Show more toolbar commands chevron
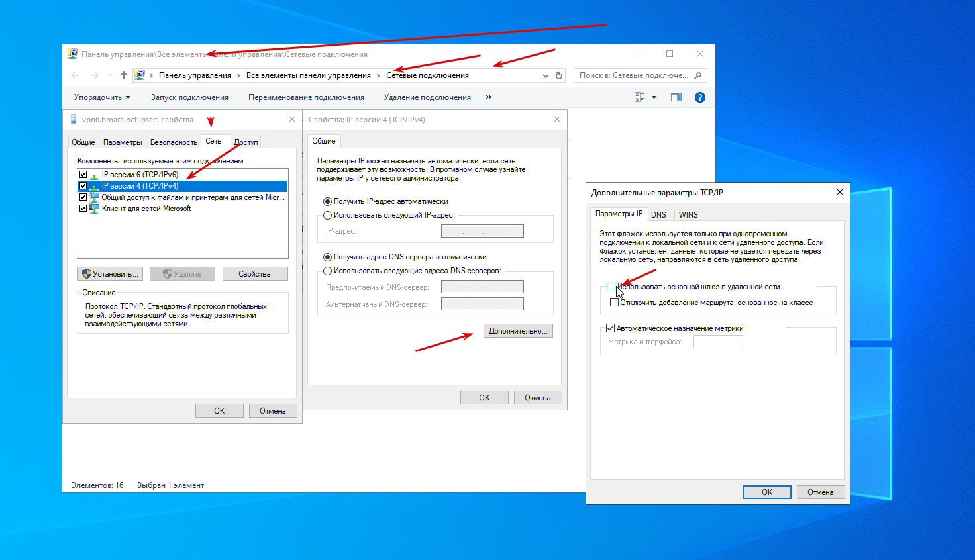Image resolution: width=975 pixels, height=560 pixels. (x=489, y=97)
